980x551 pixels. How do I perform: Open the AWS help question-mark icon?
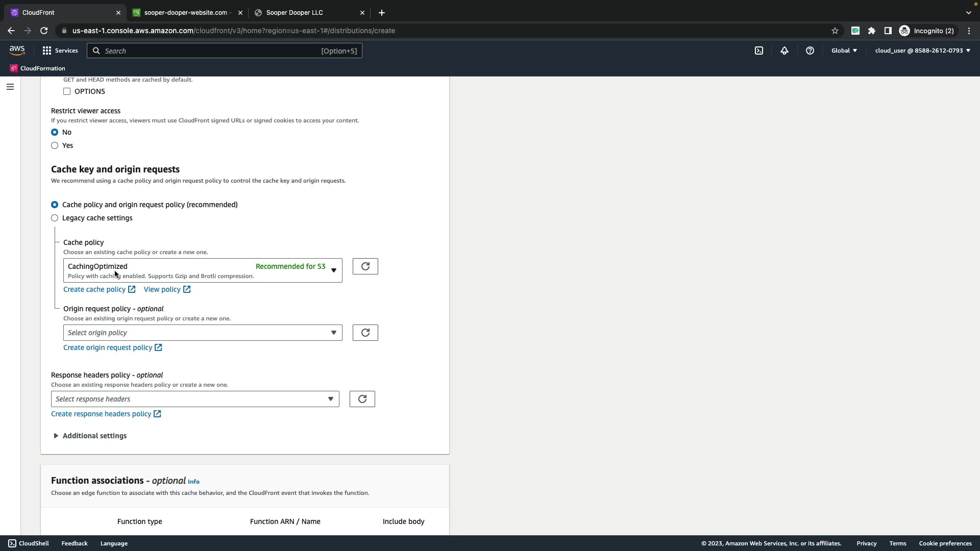810,51
